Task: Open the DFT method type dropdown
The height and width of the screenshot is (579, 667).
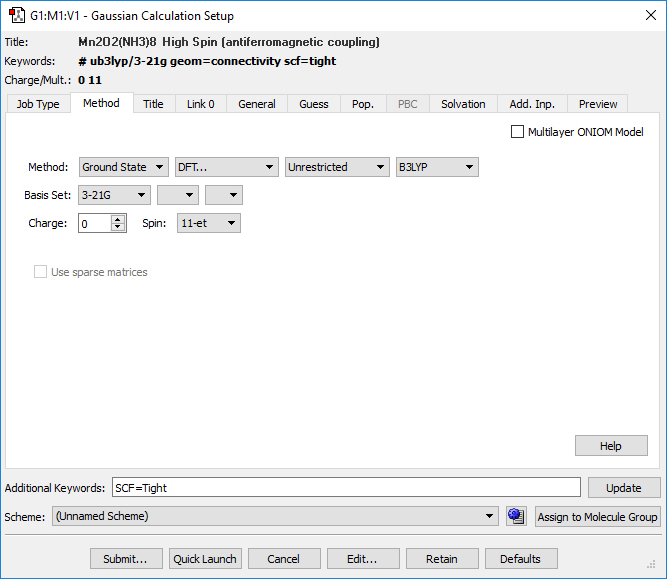Action: pos(227,167)
